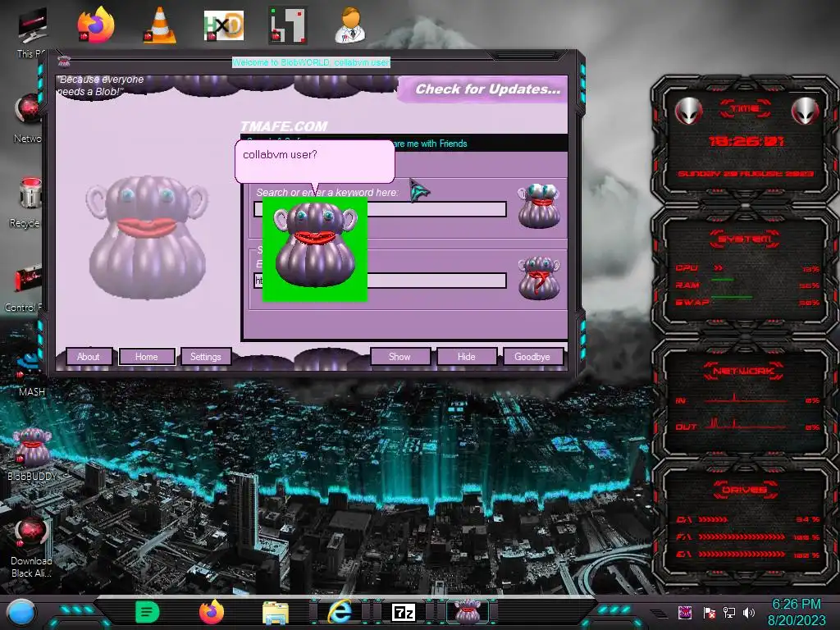Click the collabvm user speech bubble

click(314, 162)
